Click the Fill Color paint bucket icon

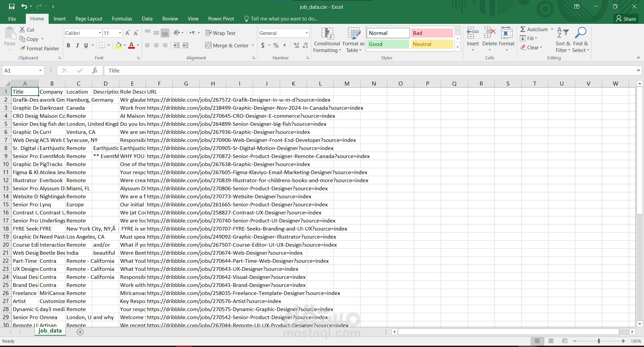pos(118,45)
